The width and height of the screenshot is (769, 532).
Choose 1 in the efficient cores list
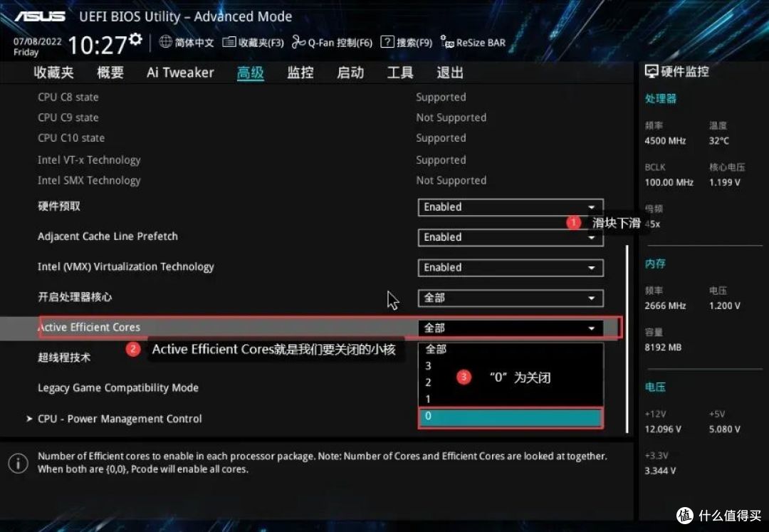coord(511,399)
